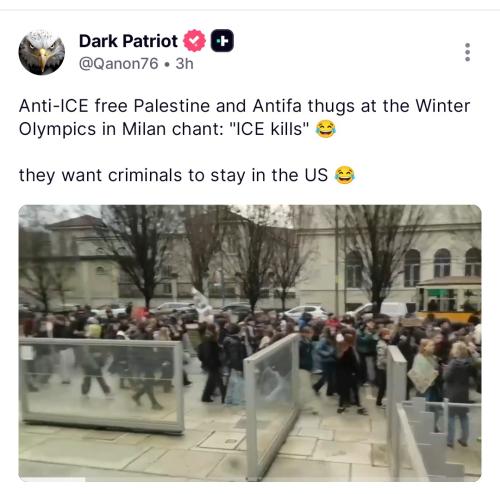The height and width of the screenshot is (494, 500).
Task: Play the Milan protest video
Action: pyautogui.click(x=250, y=343)
